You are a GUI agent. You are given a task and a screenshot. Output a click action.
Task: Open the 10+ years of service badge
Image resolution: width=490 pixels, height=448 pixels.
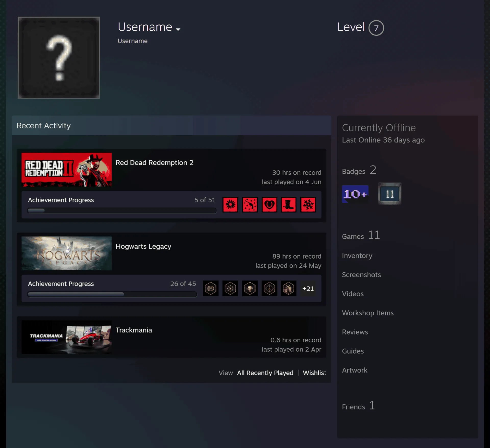point(355,194)
